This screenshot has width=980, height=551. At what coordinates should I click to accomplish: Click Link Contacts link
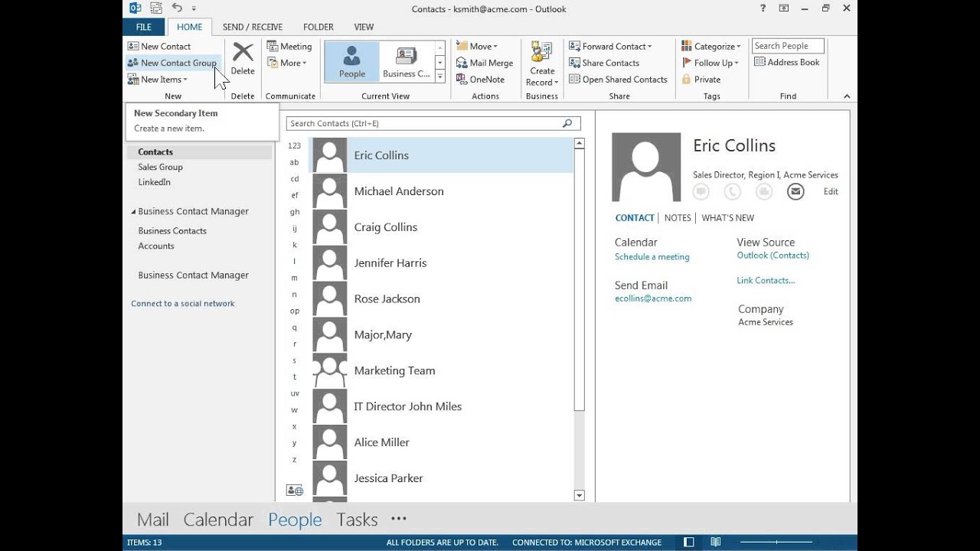(766, 281)
